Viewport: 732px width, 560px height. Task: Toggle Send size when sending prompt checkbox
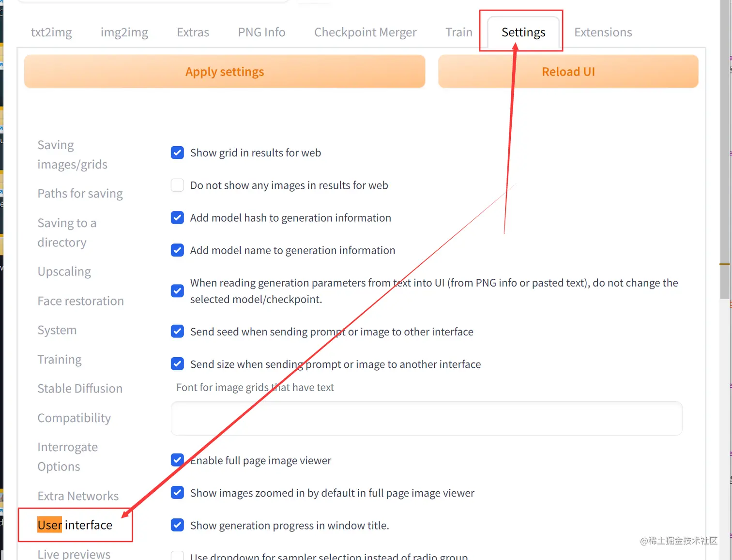click(177, 363)
